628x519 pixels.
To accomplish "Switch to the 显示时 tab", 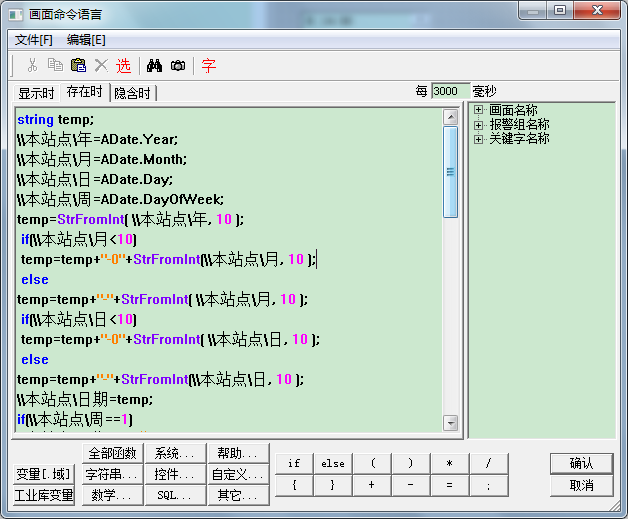I will [x=36, y=93].
